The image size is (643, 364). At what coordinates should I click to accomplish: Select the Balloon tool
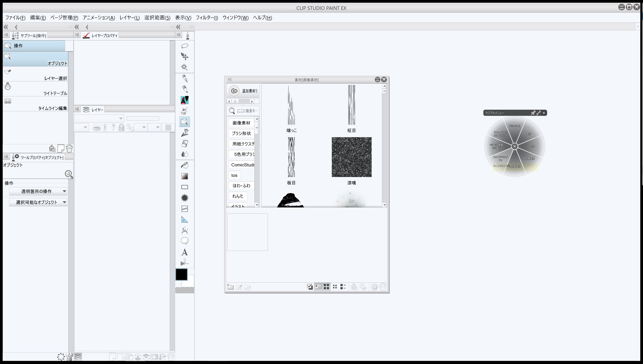[184, 241]
